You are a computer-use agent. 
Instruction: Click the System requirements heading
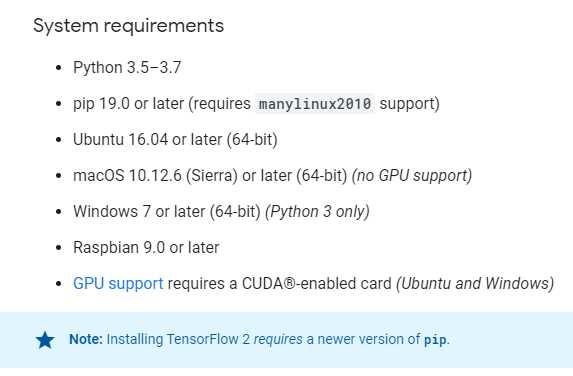coord(129,26)
